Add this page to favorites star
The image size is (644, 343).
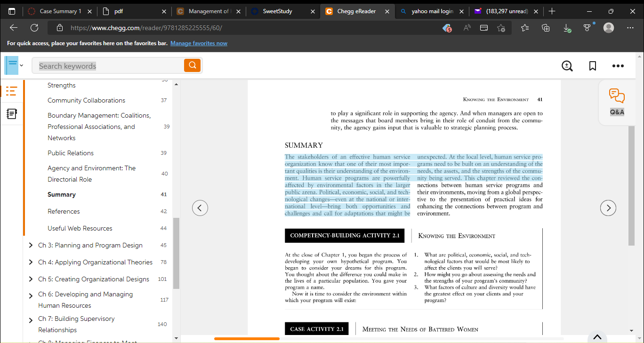(x=501, y=28)
